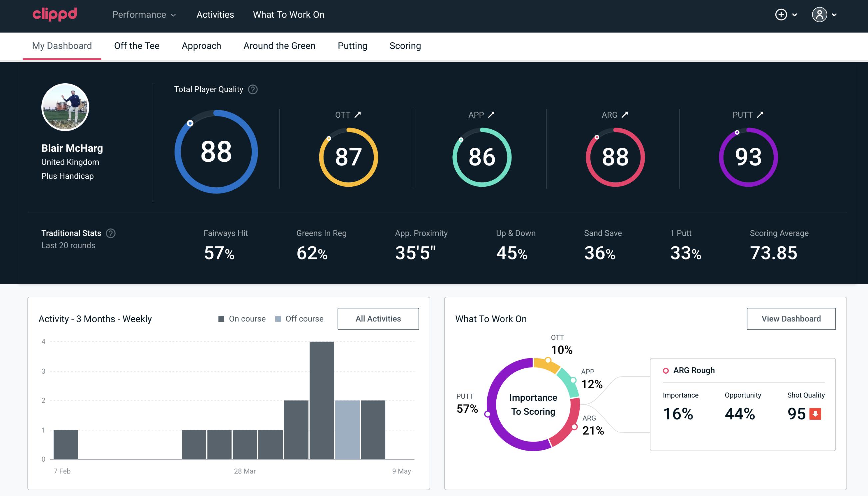
Task: Expand the add activity dropdown arrow
Action: (x=796, y=15)
